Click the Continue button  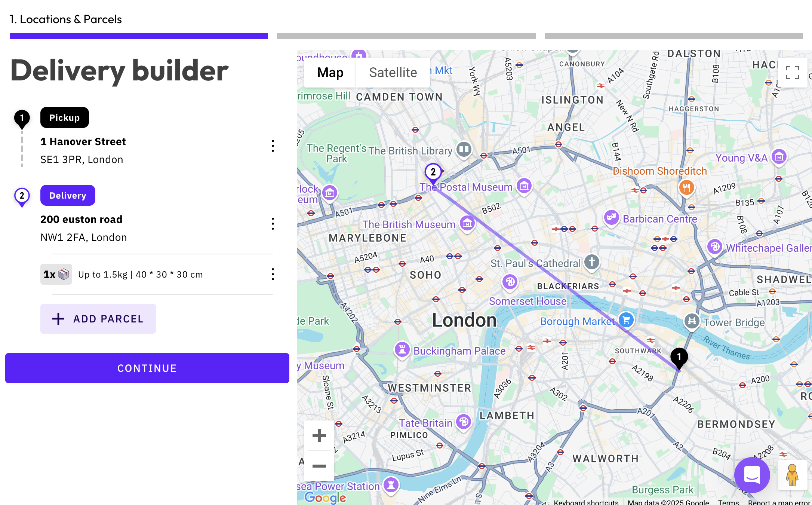147,368
